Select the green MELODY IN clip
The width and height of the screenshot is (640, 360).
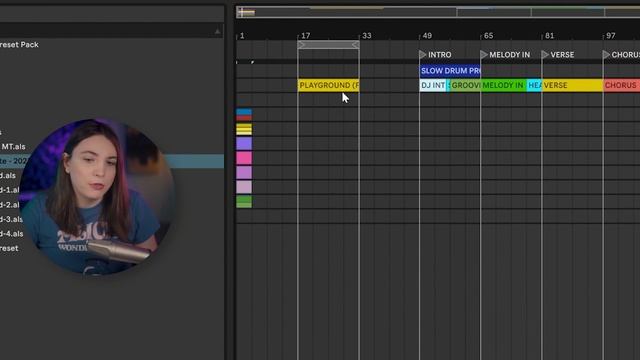(x=503, y=85)
